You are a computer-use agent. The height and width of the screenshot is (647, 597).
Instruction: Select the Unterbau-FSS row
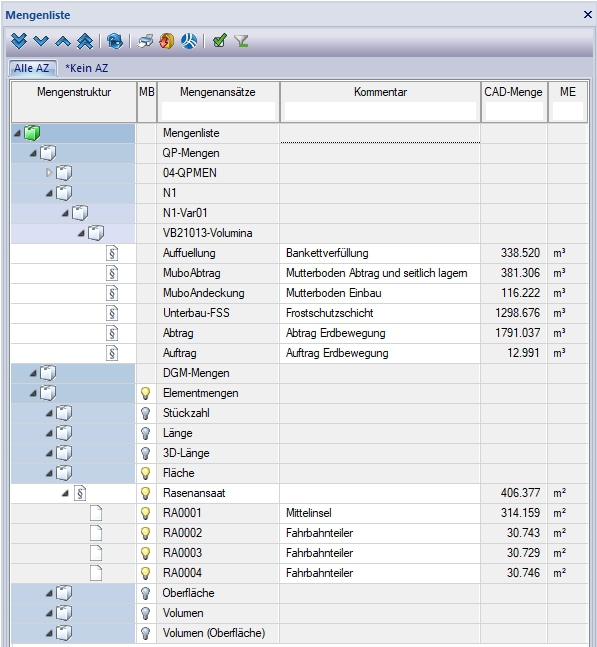pyautogui.click(x=299, y=313)
